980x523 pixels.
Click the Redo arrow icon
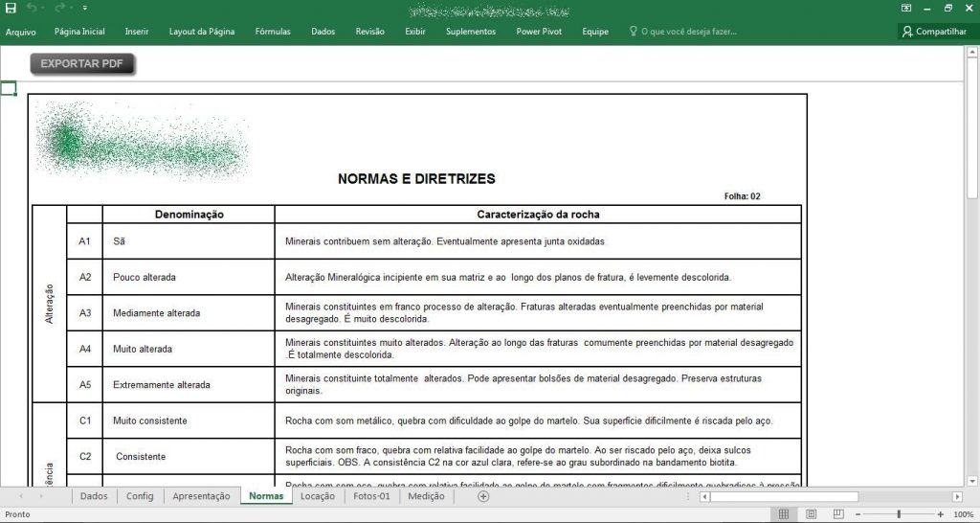[x=60, y=8]
